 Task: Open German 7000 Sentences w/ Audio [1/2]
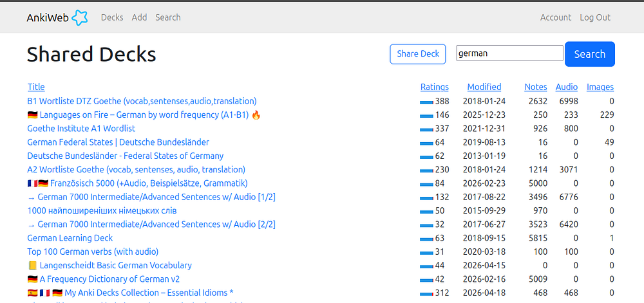point(151,197)
